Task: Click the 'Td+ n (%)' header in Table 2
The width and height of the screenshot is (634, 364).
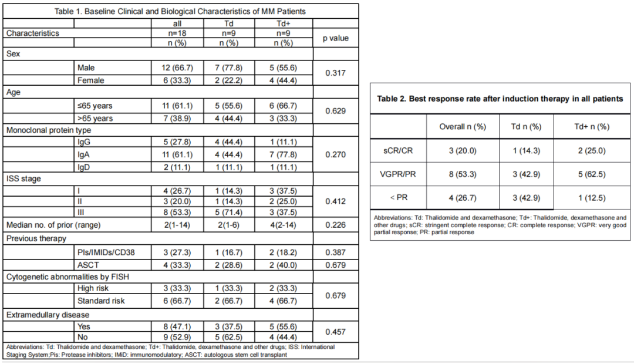Action: 592,127
